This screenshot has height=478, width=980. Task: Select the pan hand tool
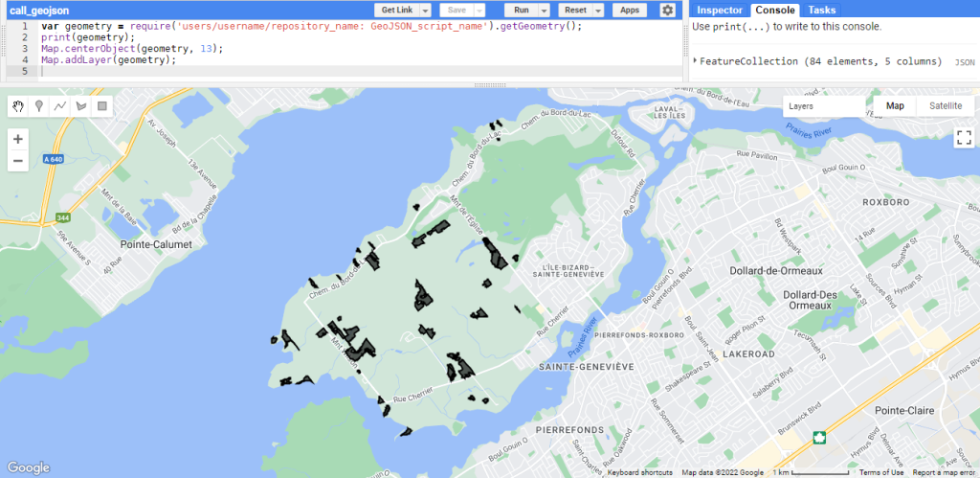18,106
